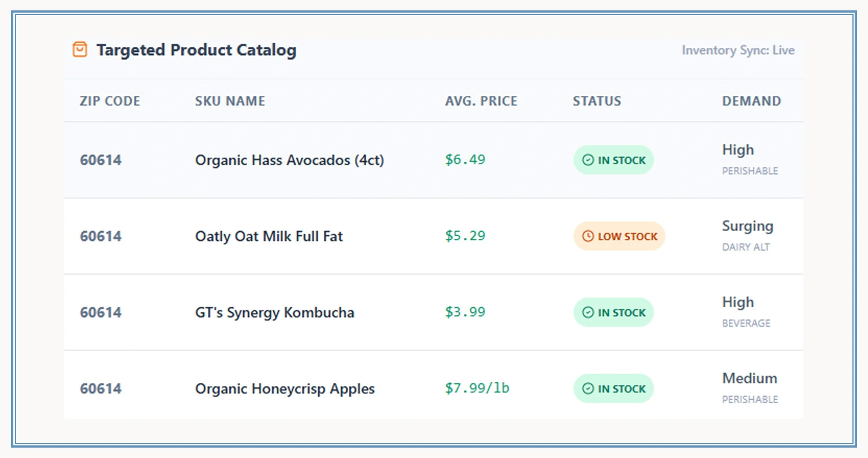Click the $7.99/lb price for Honeycrisp Apples
Image resolution: width=868 pixels, height=458 pixels.
pyautogui.click(x=476, y=389)
